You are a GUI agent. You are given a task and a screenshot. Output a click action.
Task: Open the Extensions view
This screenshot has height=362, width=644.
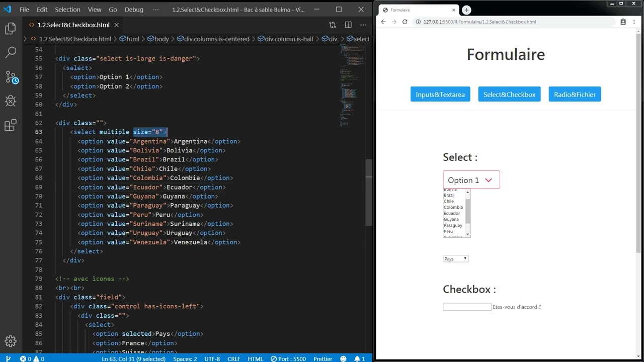(x=11, y=125)
